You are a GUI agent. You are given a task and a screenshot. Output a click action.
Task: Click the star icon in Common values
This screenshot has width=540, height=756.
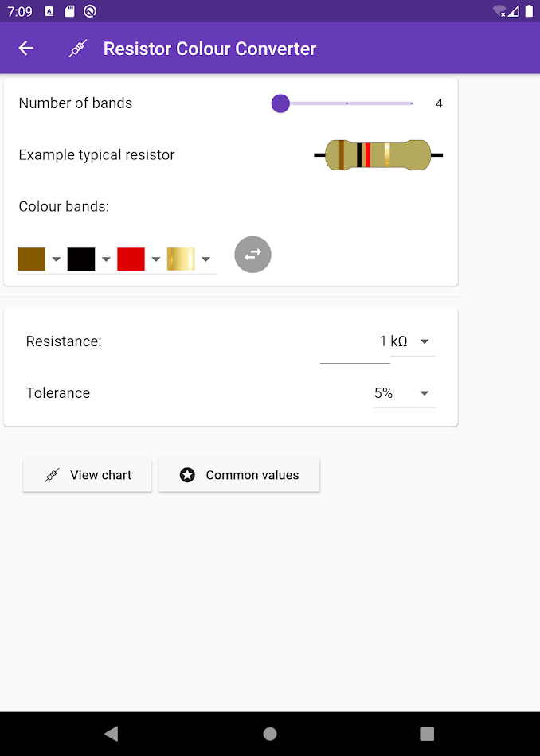187,475
